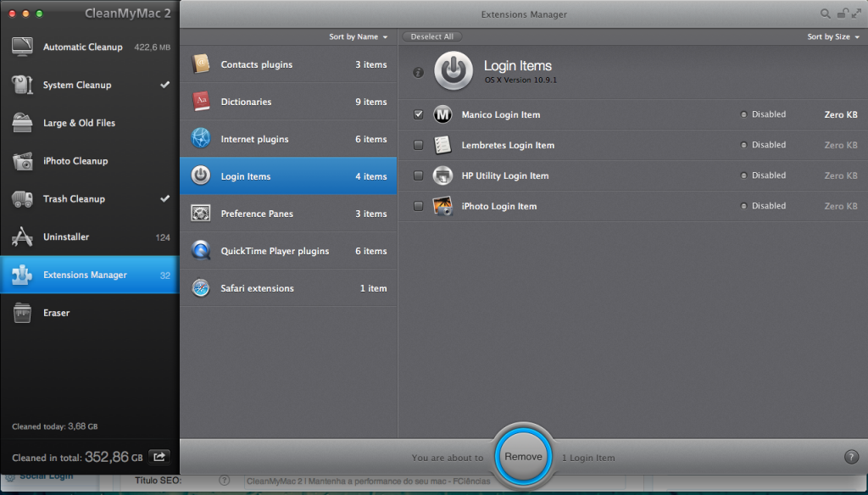Click the Safari extensions compass icon
Image resolution: width=868 pixels, height=495 pixels.
[200, 288]
